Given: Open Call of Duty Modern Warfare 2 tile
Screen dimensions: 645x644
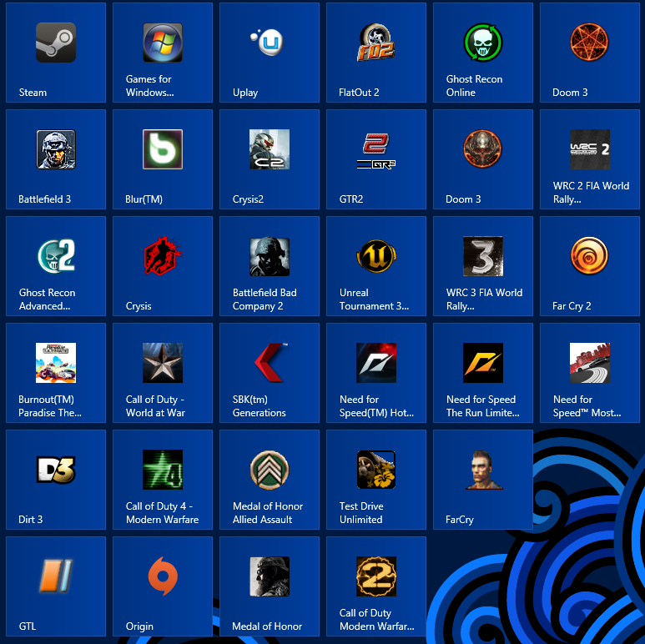Looking at the screenshot, I should click(376, 586).
